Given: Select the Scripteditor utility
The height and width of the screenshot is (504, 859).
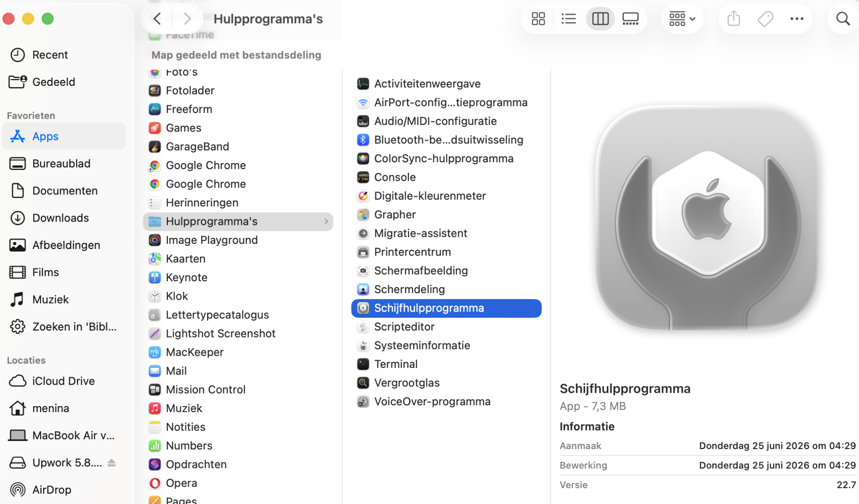Looking at the screenshot, I should 446,326.
